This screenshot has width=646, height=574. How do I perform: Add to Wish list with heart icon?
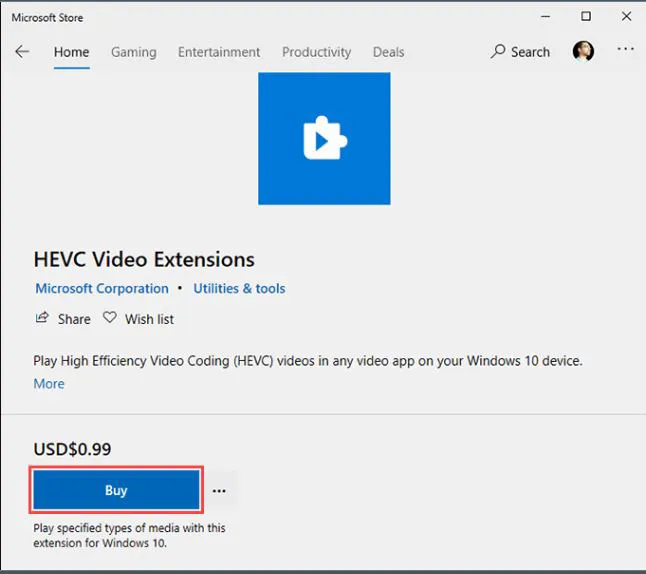[110, 318]
